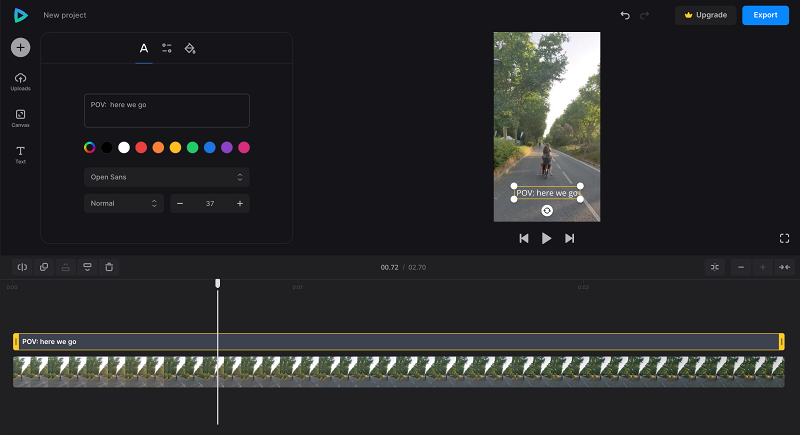Zoom out the timeline
The height and width of the screenshot is (435, 800).
741,267
